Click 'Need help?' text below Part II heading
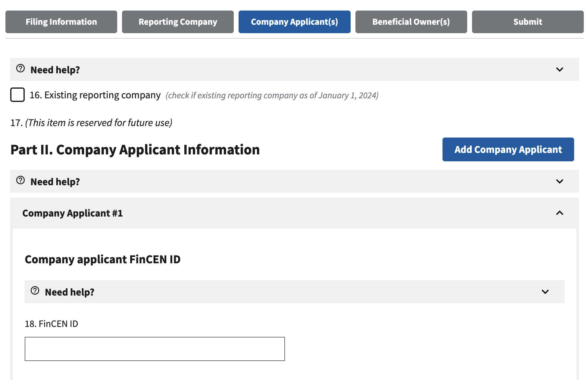 click(55, 182)
